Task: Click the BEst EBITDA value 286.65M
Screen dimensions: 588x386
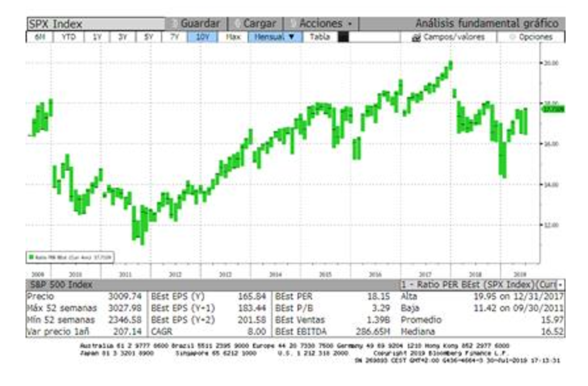Action: (x=373, y=332)
